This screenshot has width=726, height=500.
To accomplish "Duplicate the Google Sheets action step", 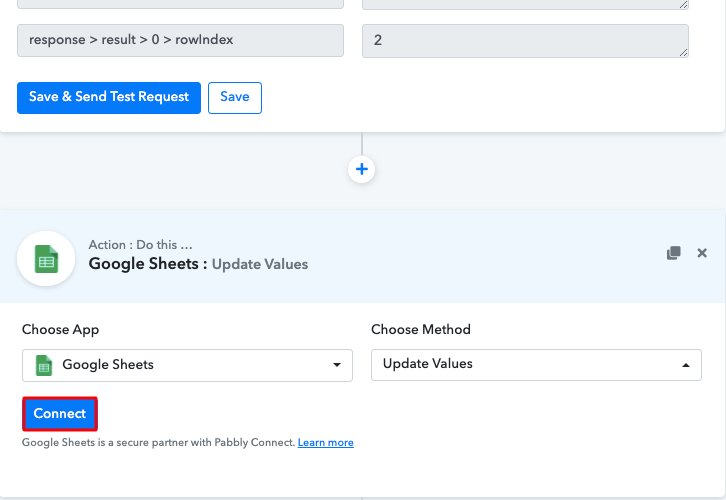I will point(674,253).
